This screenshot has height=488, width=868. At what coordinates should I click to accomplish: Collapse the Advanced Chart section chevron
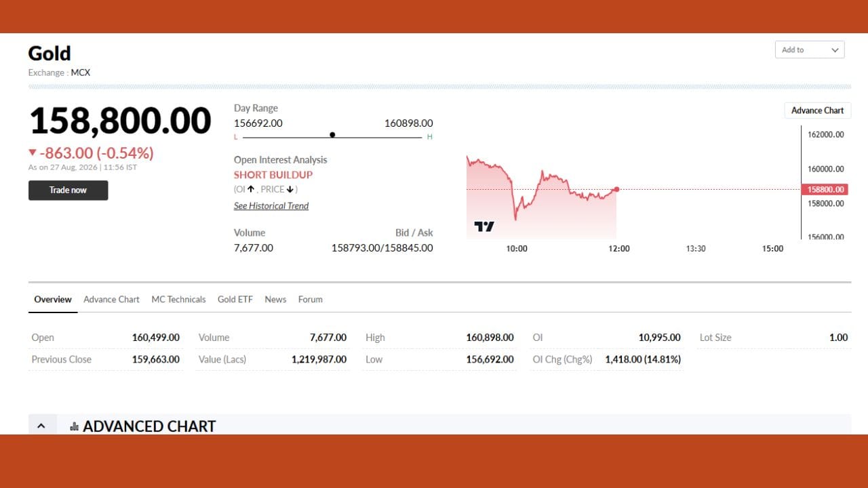(41, 426)
